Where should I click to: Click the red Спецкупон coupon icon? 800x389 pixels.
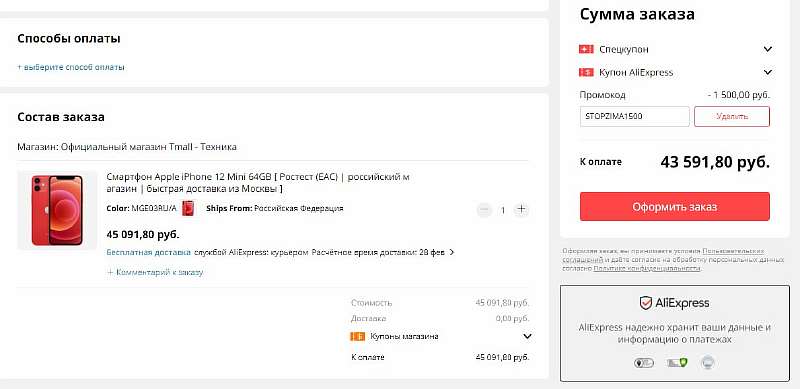coord(586,49)
